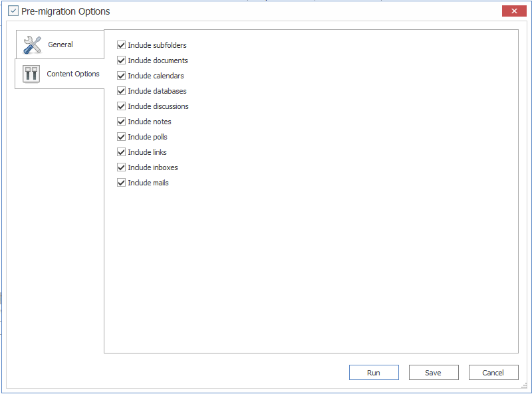The image size is (532, 394).
Task: Uncheck Include links
Action: tap(121, 152)
